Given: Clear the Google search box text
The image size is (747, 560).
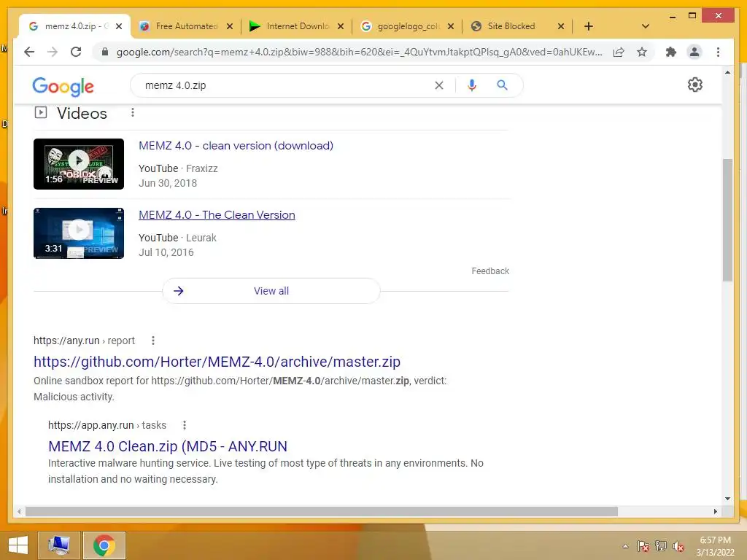Looking at the screenshot, I should (x=438, y=85).
